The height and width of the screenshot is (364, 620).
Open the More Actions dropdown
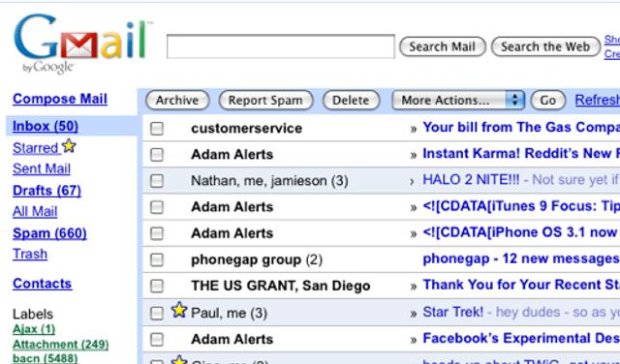[x=458, y=101]
